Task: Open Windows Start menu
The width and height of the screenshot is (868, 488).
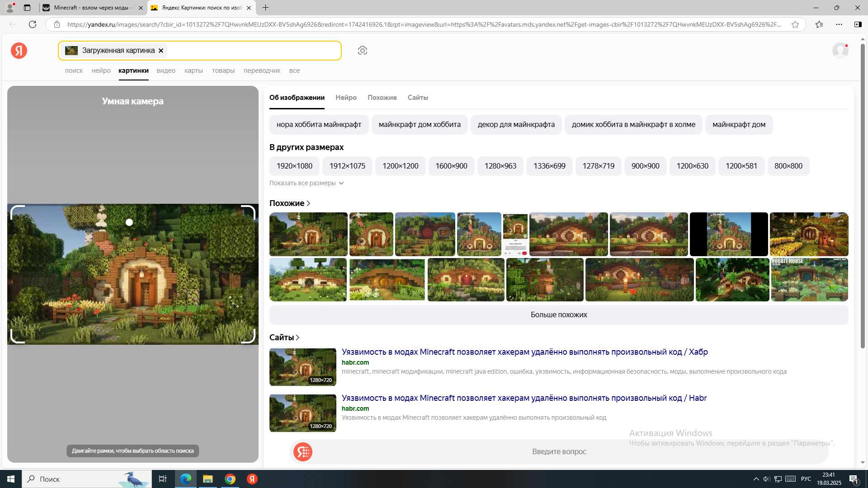Action: point(11,479)
